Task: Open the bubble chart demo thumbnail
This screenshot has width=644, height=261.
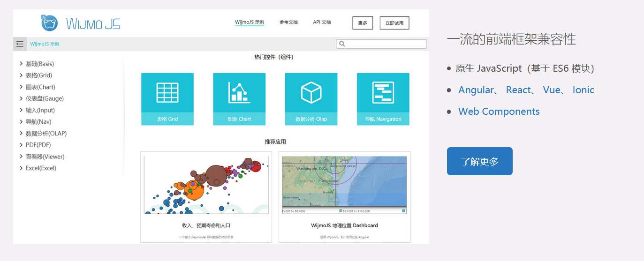Action: click(206, 185)
